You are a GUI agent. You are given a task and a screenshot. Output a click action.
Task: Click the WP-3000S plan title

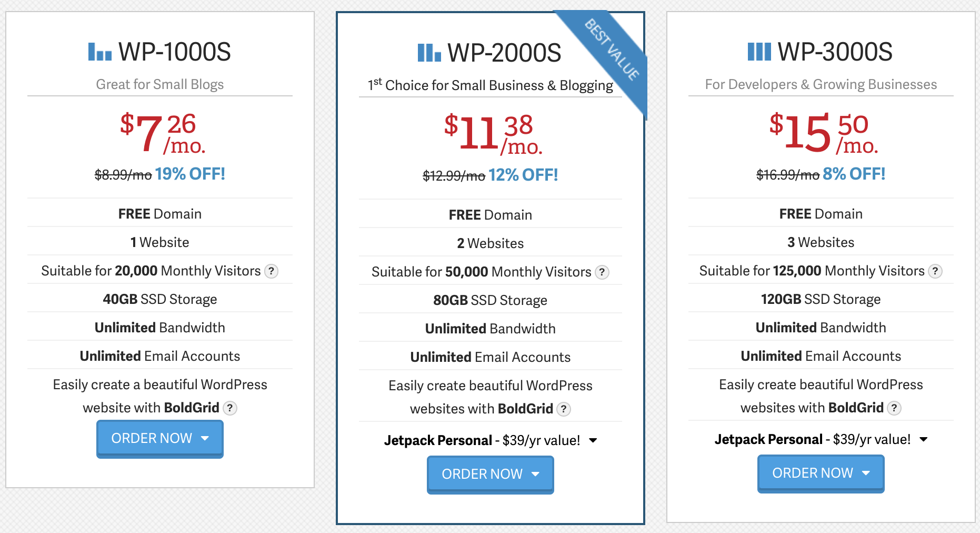pyautogui.click(x=835, y=52)
